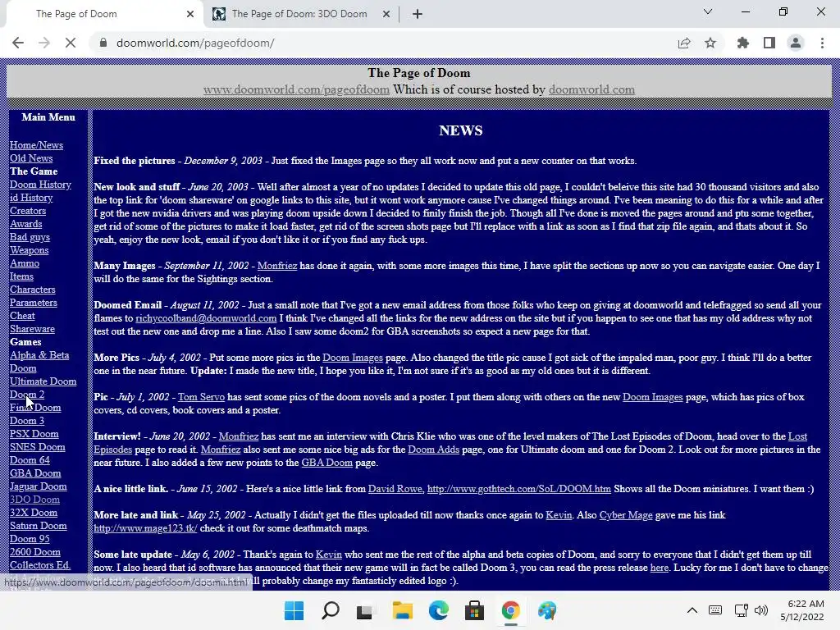Open network settings tray icon
Screen dimensions: 840x630
[742, 610]
